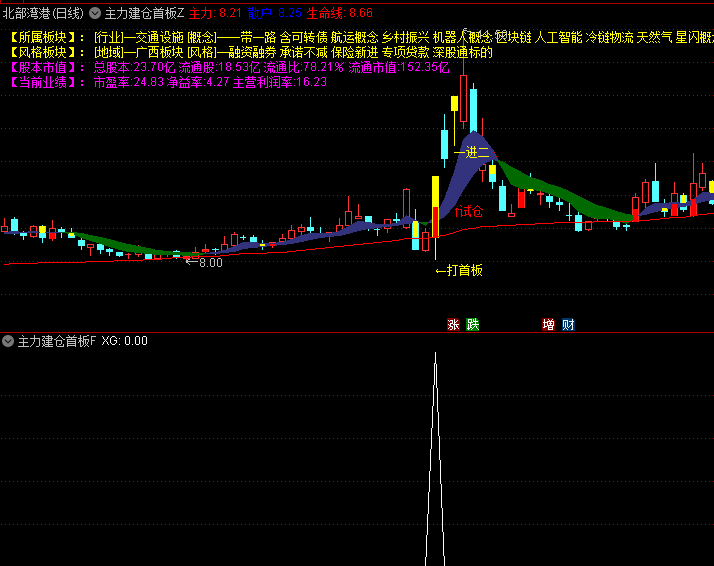Click the ←8.00 low price label
Image resolution: width=714 pixels, height=566 pixels.
point(204,262)
